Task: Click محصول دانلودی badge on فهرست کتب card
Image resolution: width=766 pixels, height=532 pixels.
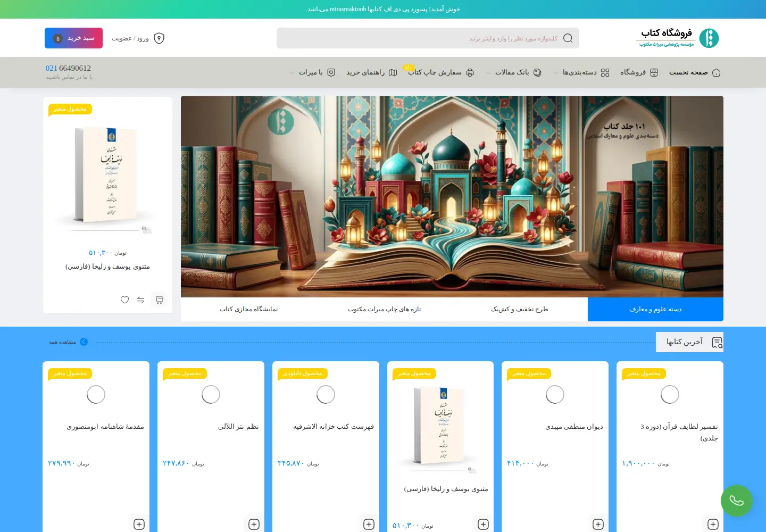Action: click(302, 373)
